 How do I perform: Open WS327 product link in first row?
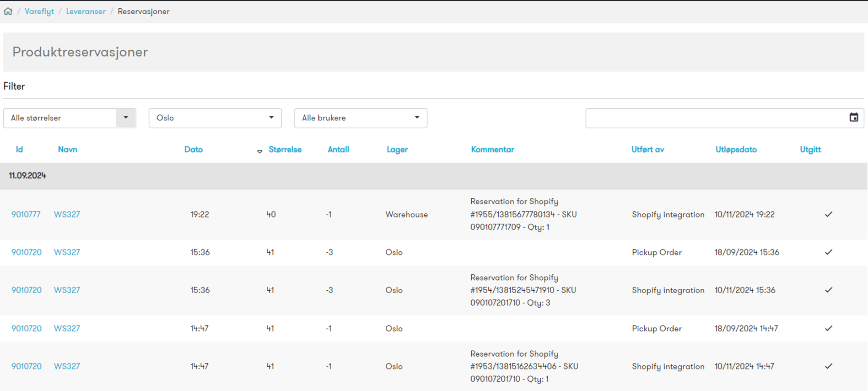[x=67, y=214]
